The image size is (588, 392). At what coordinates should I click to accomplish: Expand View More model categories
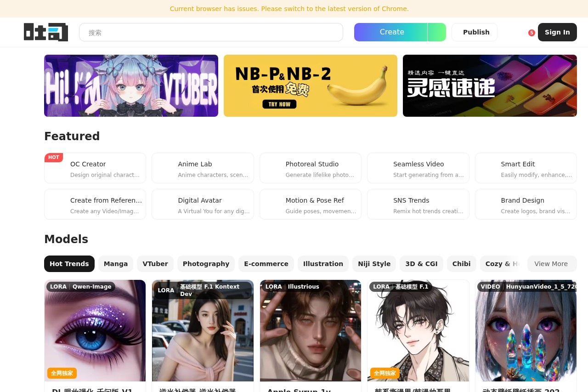pyautogui.click(x=551, y=264)
